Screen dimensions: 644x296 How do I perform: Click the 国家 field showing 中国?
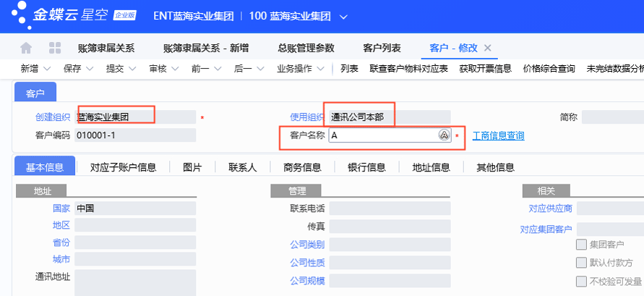[x=135, y=208]
